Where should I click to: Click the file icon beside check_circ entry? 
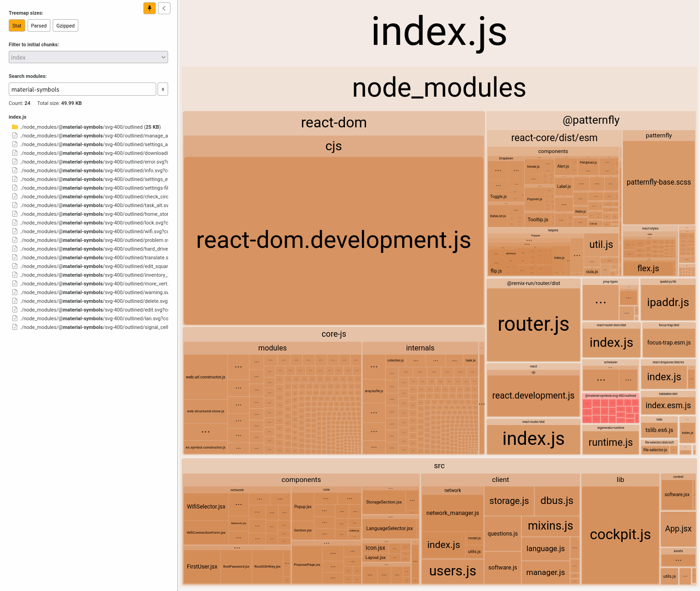point(15,197)
